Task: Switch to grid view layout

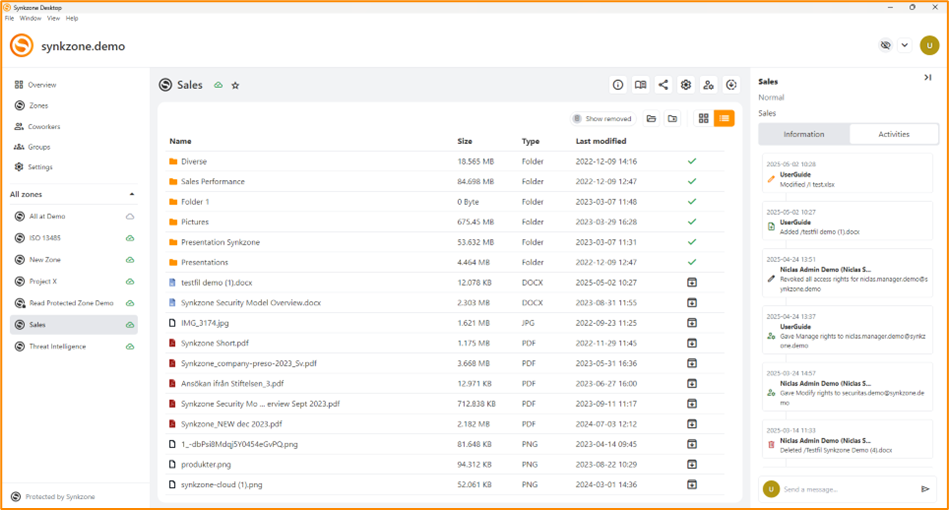Action: click(703, 119)
